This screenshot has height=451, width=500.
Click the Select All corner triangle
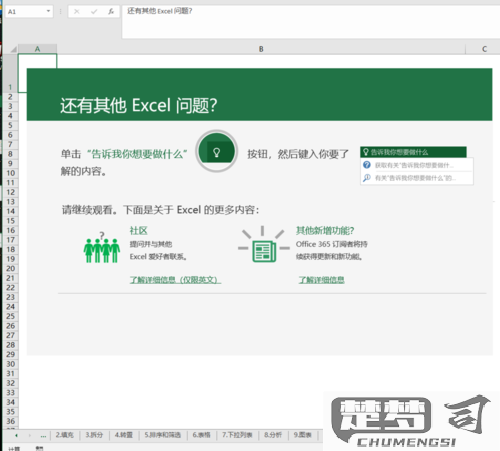coord(13,49)
